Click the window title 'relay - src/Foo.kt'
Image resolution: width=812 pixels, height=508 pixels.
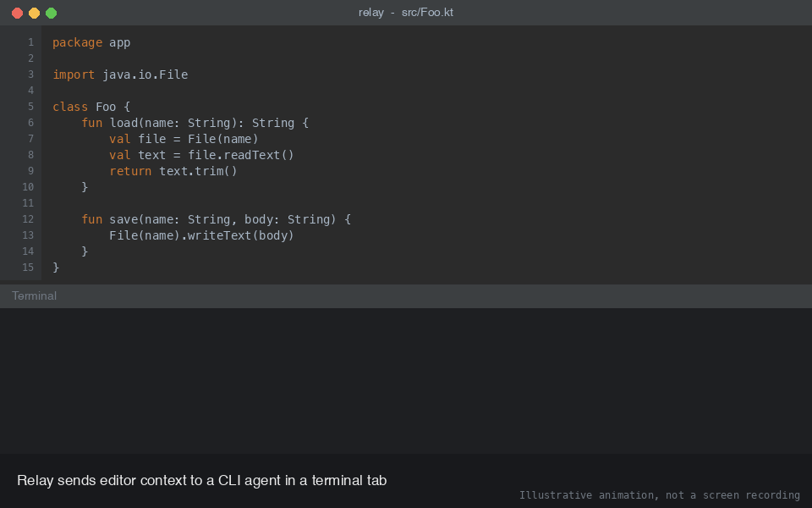[406, 13]
